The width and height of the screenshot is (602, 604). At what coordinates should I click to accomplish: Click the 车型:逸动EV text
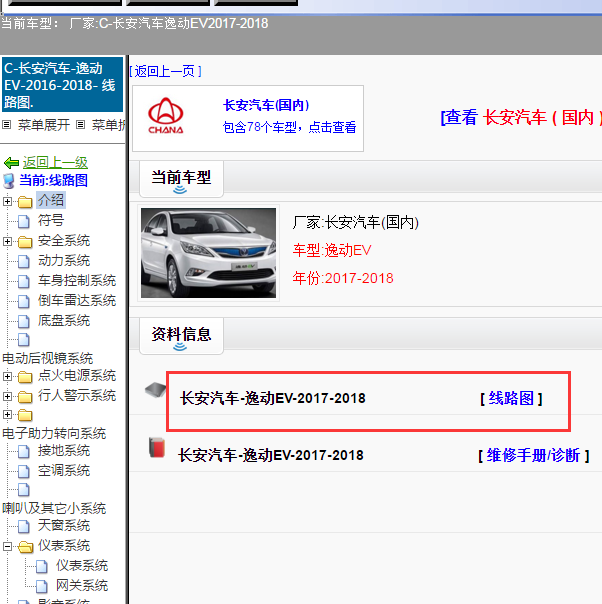pyautogui.click(x=332, y=250)
